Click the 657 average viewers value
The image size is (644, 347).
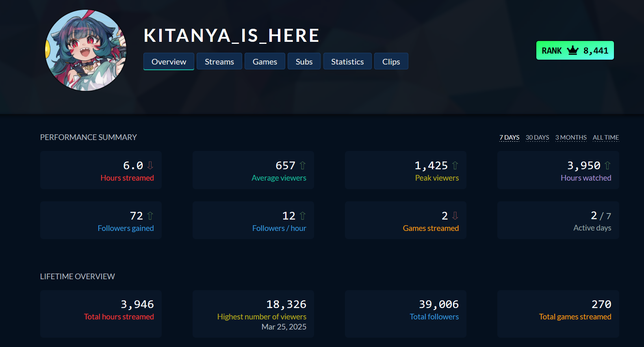tap(285, 165)
